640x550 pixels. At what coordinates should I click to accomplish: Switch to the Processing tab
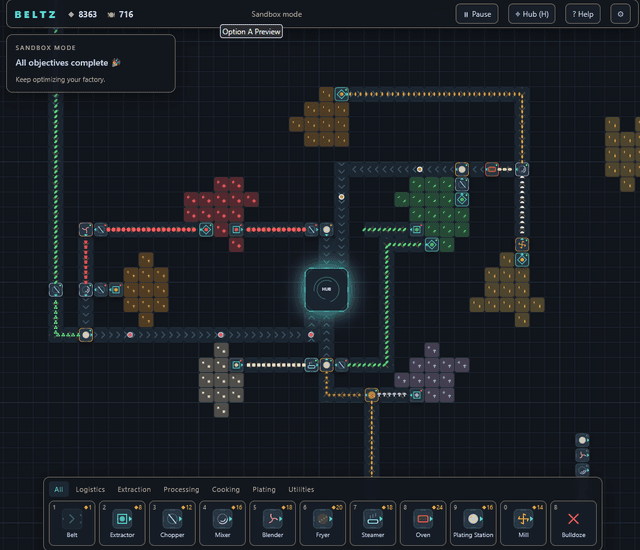[181, 489]
